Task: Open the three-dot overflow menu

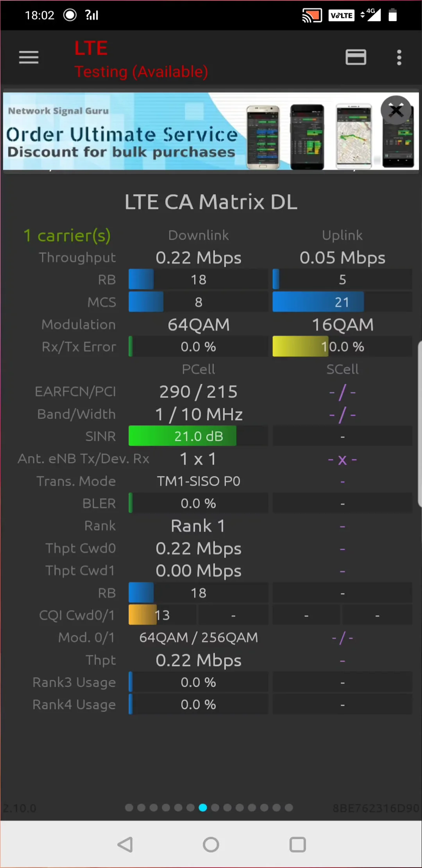Action: point(399,57)
